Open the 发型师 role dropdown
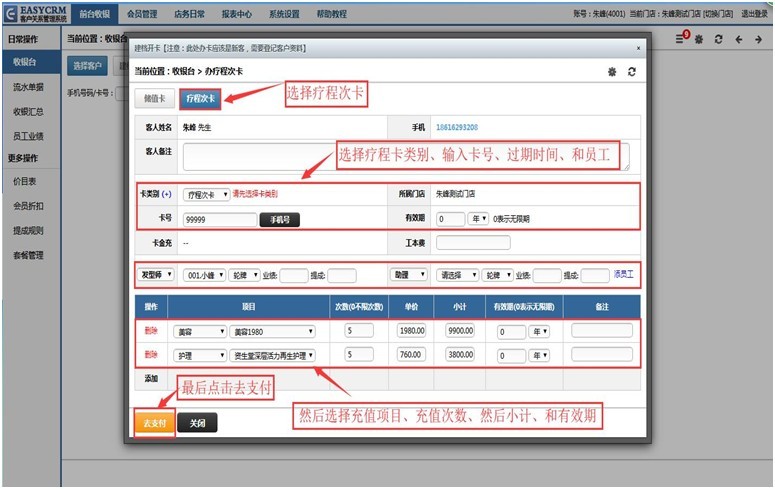The image size is (775, 489). point(156,274)
